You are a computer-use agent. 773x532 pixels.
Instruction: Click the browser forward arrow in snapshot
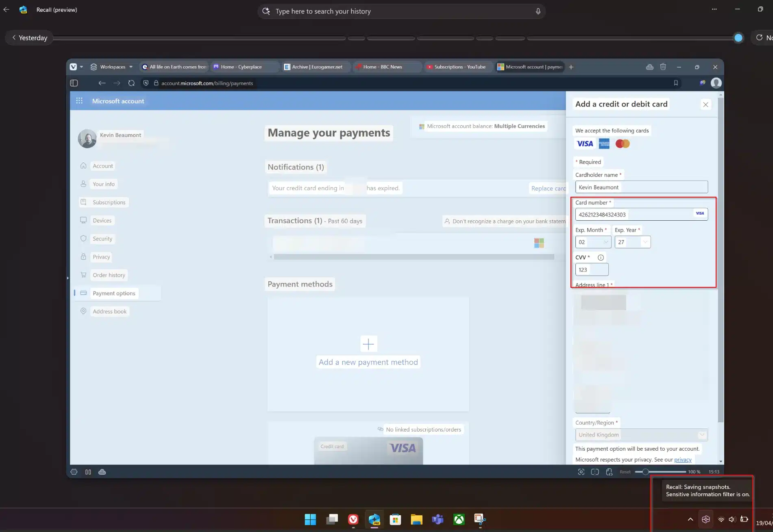(117, 83)
